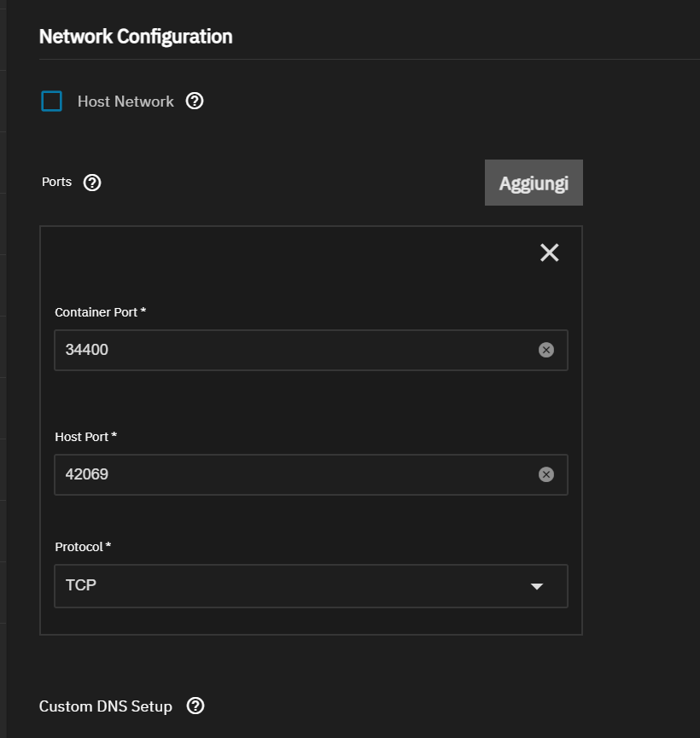
Task: Open the Protocol TCP dropdown
Action: 311,586
